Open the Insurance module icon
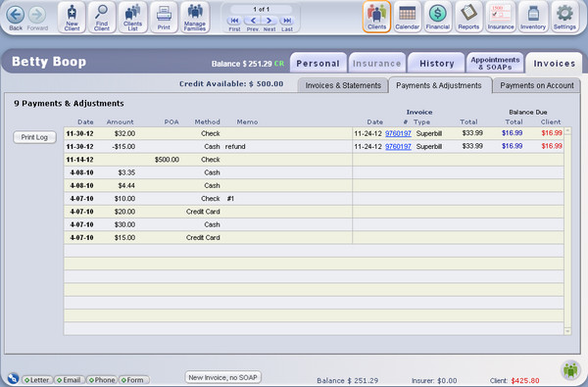 (x=501, y=17)
